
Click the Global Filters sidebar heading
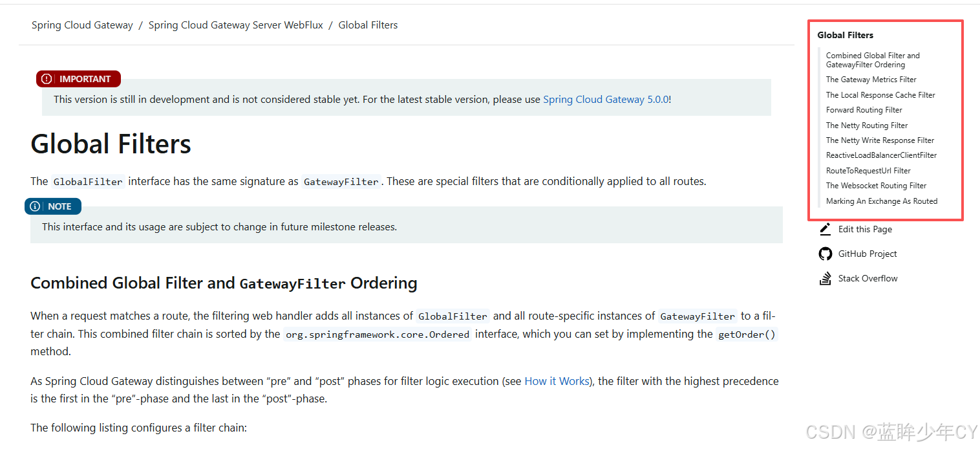(x=845, y=35)
